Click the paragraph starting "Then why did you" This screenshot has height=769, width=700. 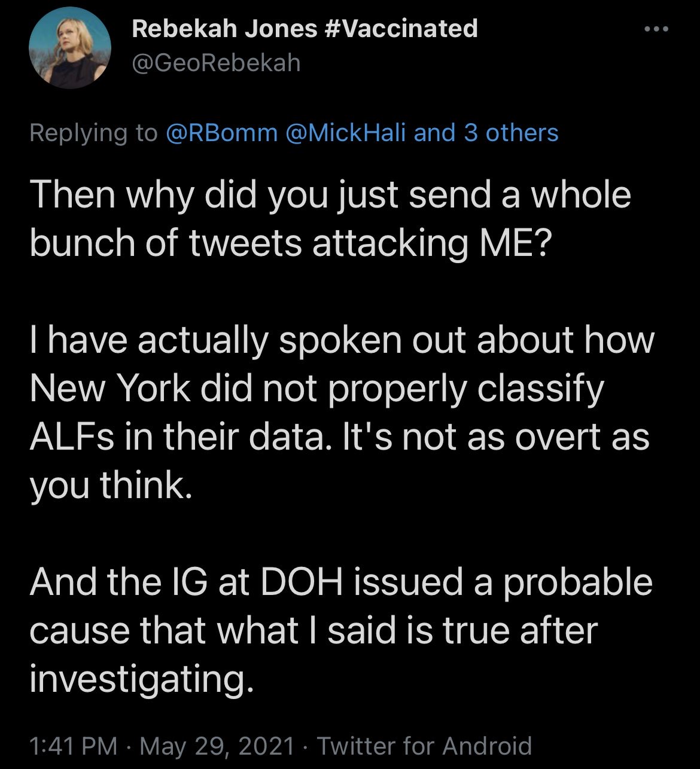(329, 218)
